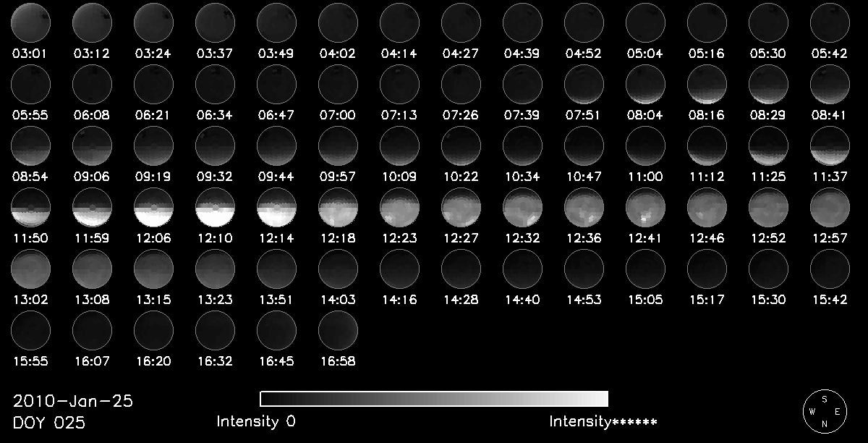Click the 03:01 disk thumbnail
868x443 pixels.
(30, 22)
